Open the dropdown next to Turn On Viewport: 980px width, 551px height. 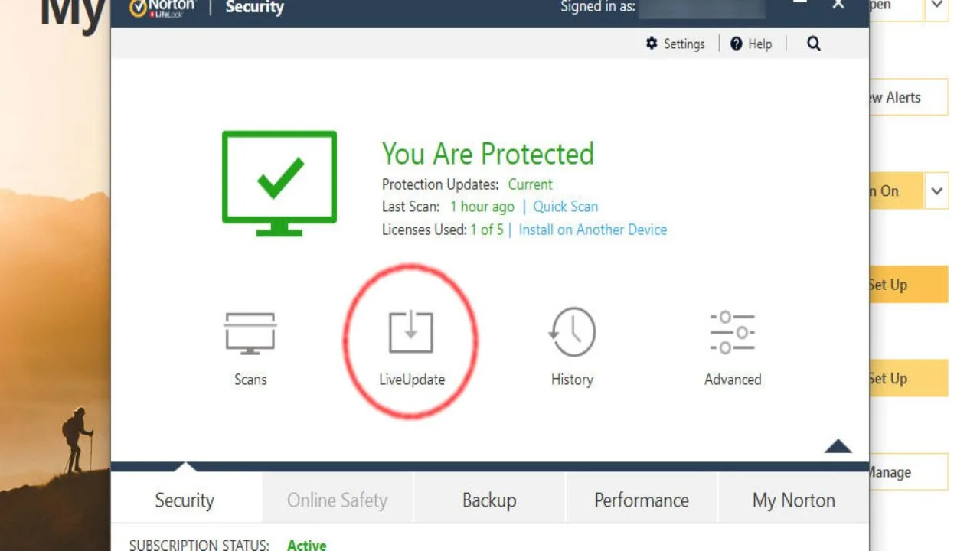936,191
